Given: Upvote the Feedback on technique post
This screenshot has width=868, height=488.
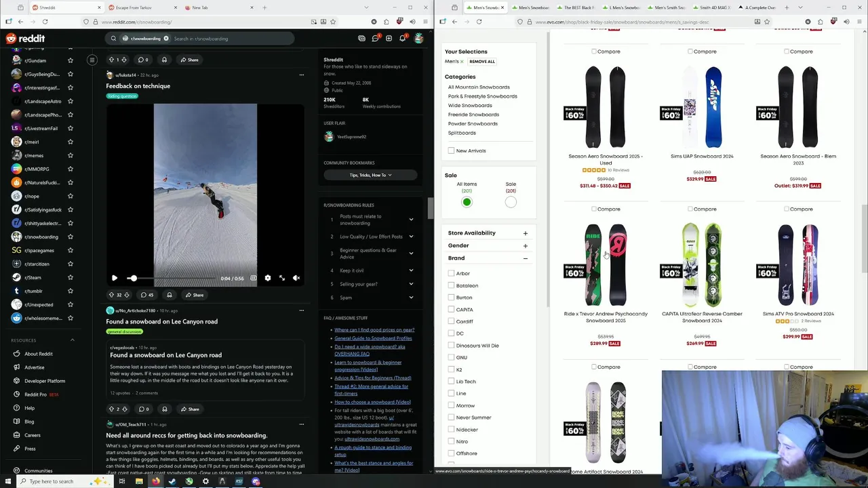Looking at the screenshot, I should 111,295.
